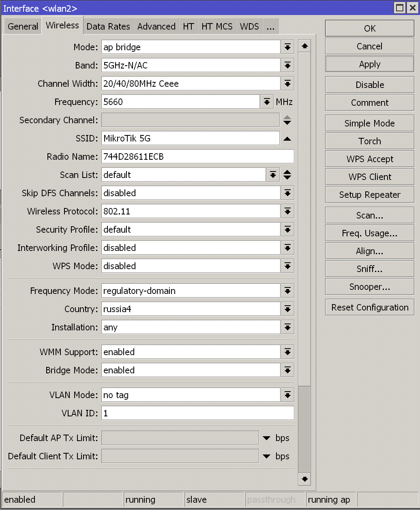Screen dimensions: 420x510
Task: Open the Snooper tool
Action: 369,287
